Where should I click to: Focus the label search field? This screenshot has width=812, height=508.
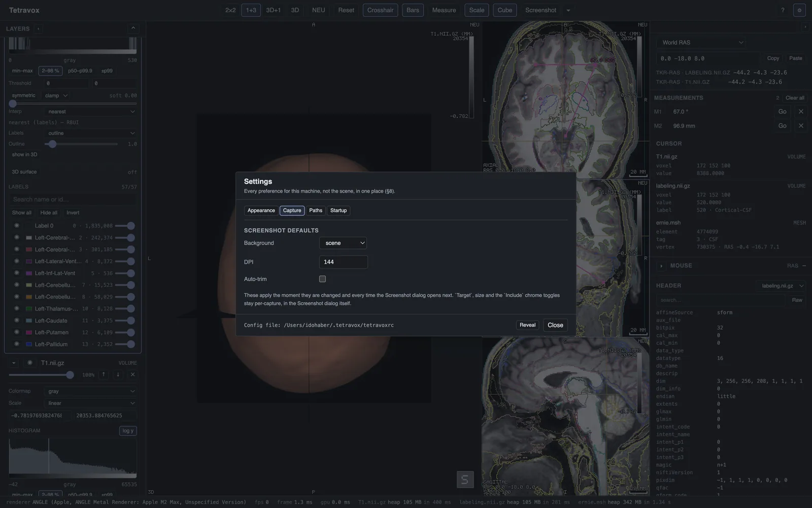coord(73,200)
